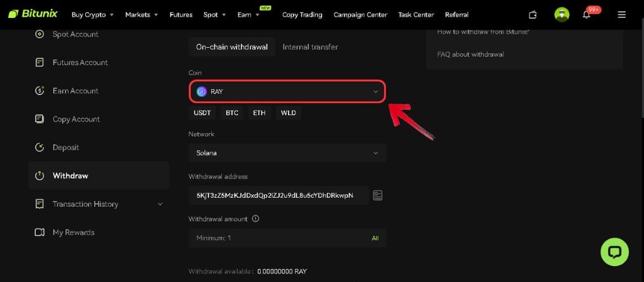644x282 pixels.
Task: Click the Spot Account icon
Action: pyautogui.click(x=39, y=34)
